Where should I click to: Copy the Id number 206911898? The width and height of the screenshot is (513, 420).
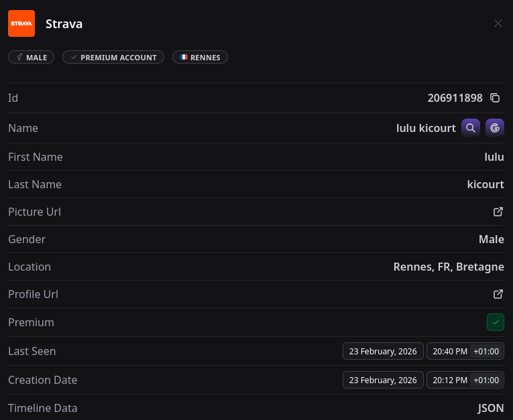click(x=495, y=98)
